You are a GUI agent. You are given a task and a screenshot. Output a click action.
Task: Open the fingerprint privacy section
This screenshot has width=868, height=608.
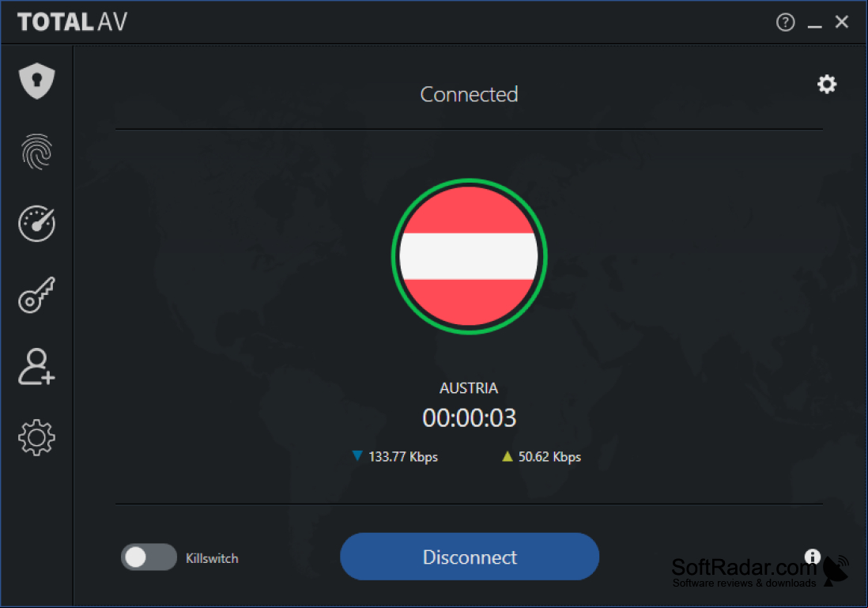pyautogui.click(x=36, y=152)
